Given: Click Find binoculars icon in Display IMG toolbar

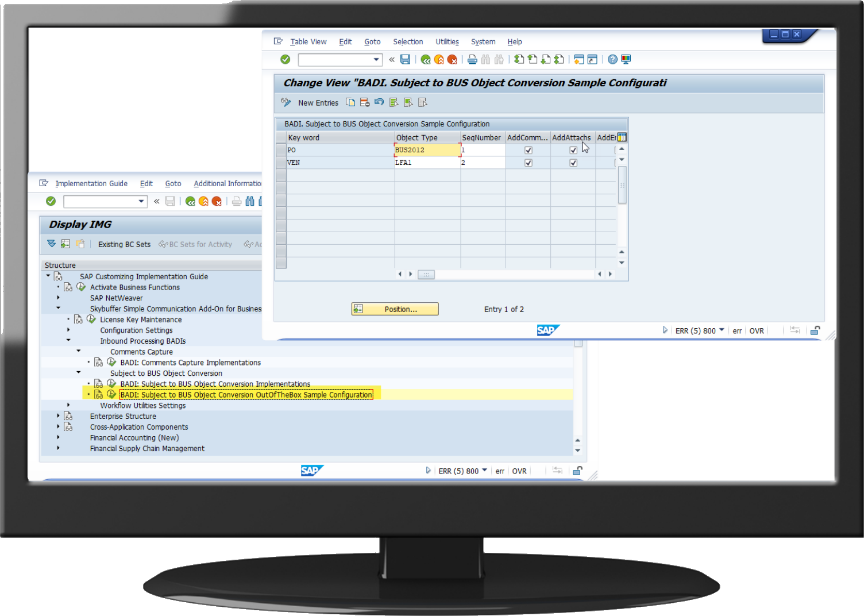Looking at the screenshot, I should point(250,201).
